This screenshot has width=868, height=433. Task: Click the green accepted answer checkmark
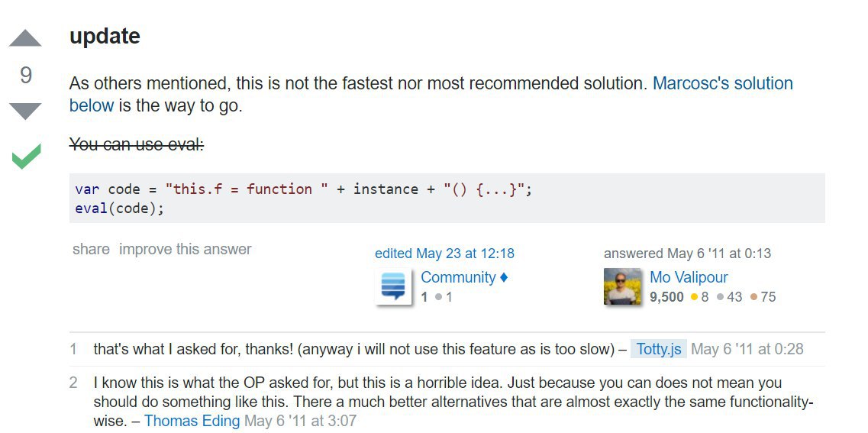26,157
